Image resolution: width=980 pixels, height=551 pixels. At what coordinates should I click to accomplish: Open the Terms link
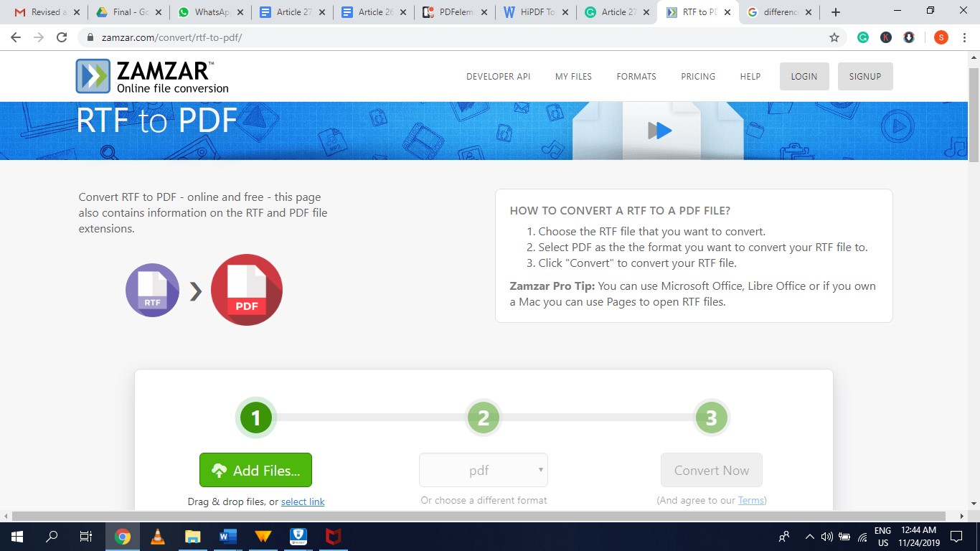(x=750, y=501)
